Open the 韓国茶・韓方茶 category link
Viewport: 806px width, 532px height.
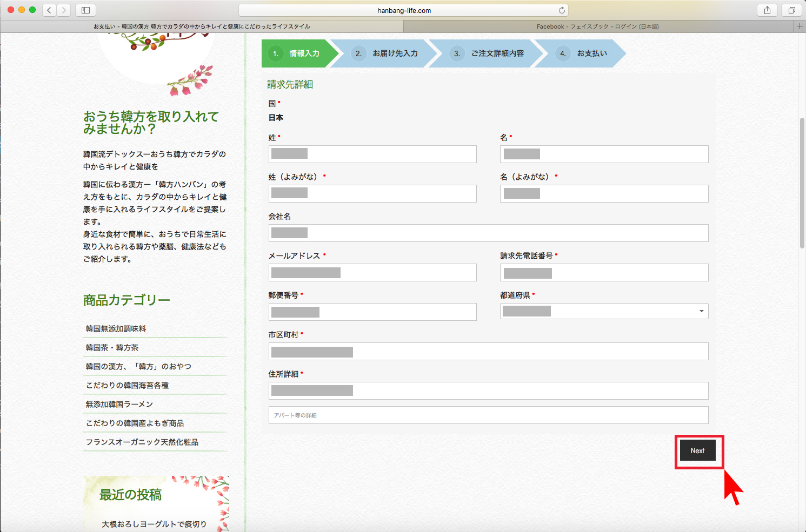pyautogui.click(x=112, y=347)
